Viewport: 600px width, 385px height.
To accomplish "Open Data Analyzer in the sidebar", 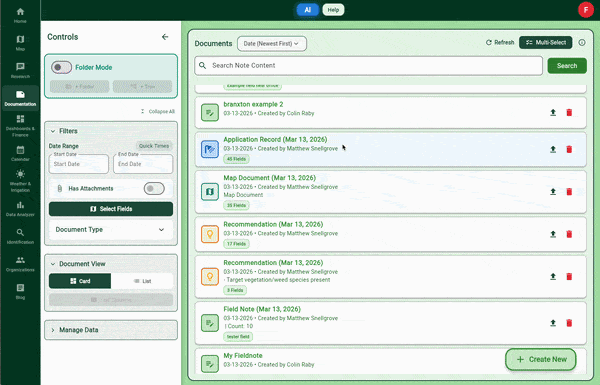I will coord(20,209).
